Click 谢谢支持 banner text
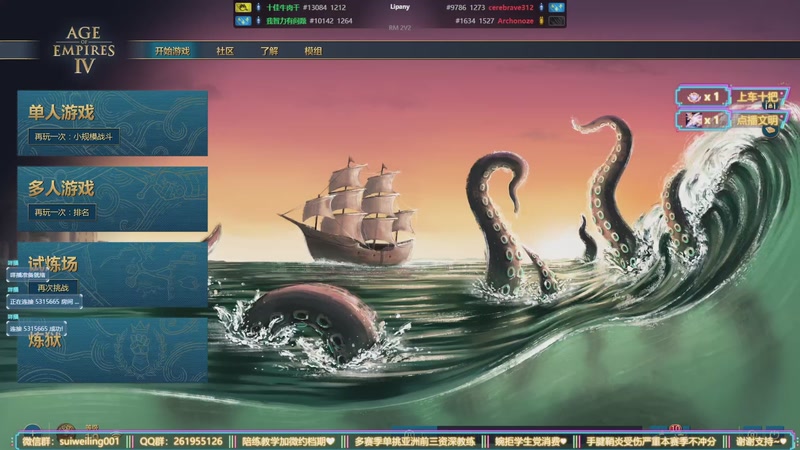This screenshot has height=450, width=800. (x=761, y=441)
